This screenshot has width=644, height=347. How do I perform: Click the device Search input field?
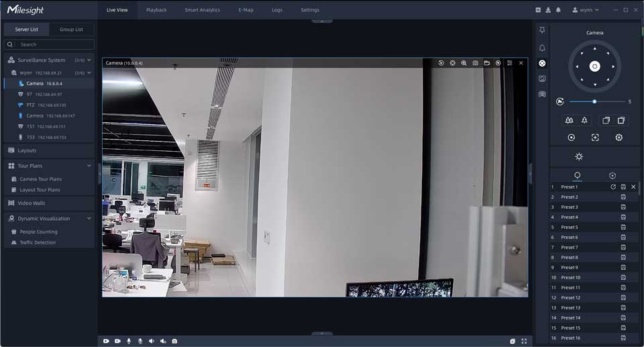(x=54, y=44)
